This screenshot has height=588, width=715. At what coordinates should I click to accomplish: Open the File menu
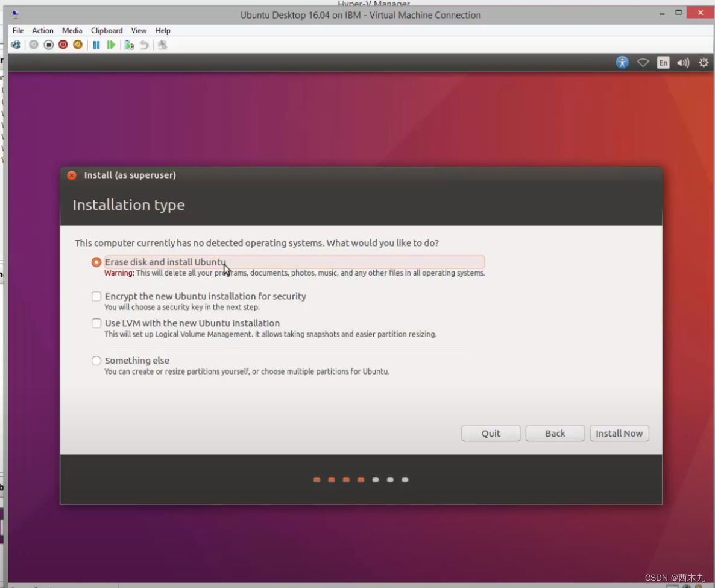coord(18,30)
